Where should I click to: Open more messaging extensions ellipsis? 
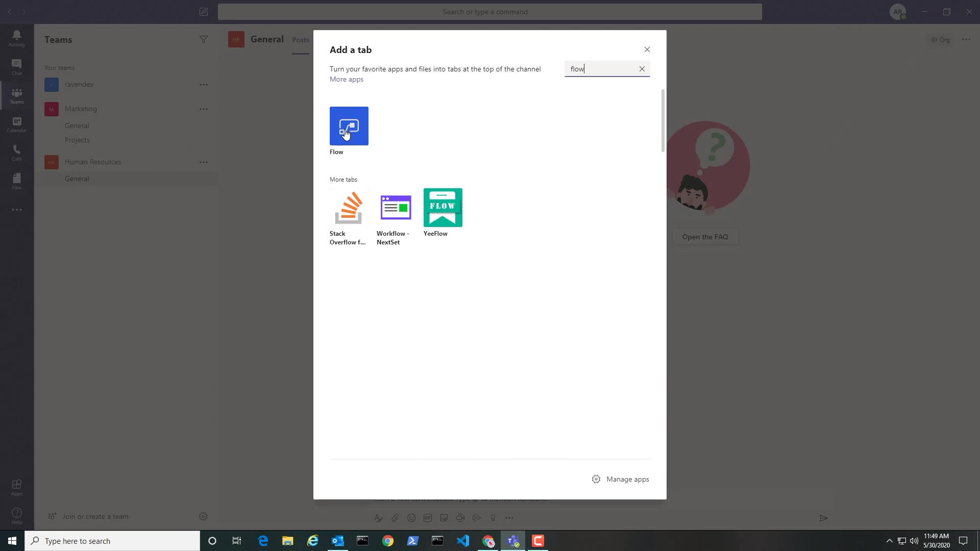509,518
